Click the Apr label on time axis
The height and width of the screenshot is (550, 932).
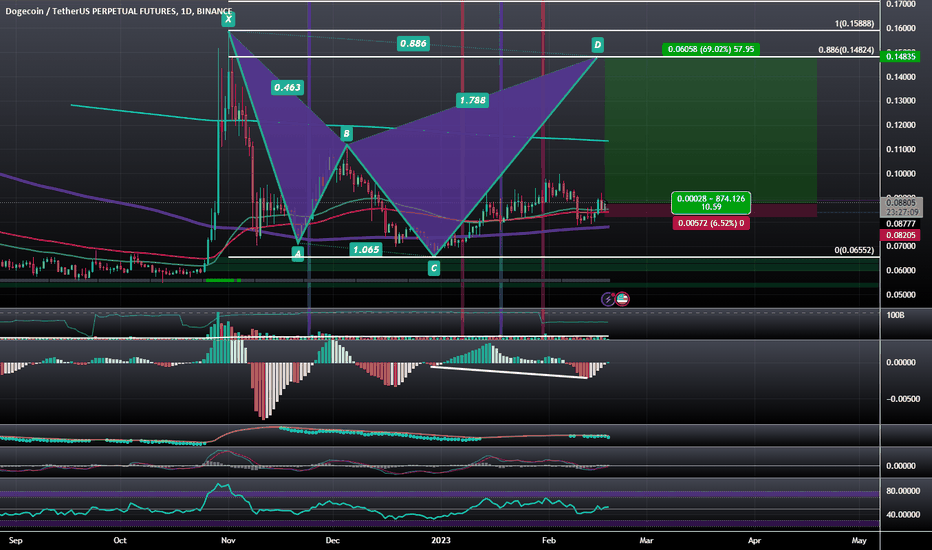coord(754,540)
